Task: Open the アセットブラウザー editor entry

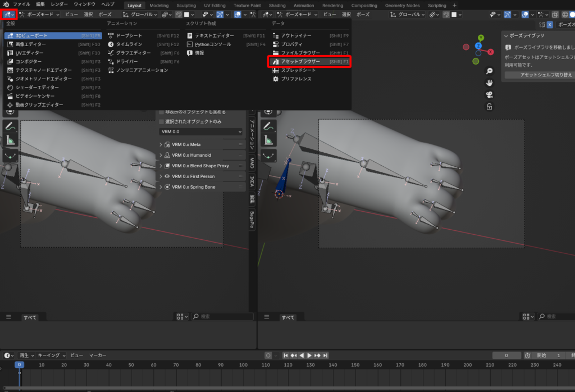Action: (300, 61)
